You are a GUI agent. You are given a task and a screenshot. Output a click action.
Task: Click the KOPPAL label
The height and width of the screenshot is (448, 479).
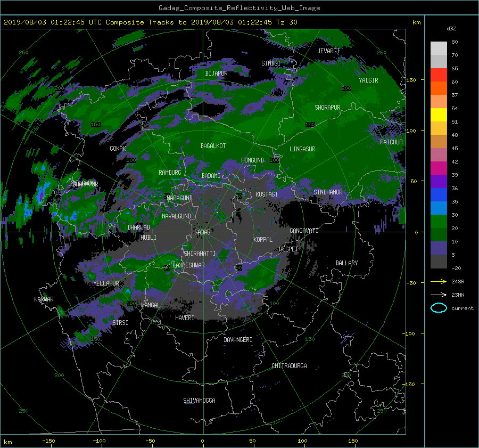pos(263,239)
